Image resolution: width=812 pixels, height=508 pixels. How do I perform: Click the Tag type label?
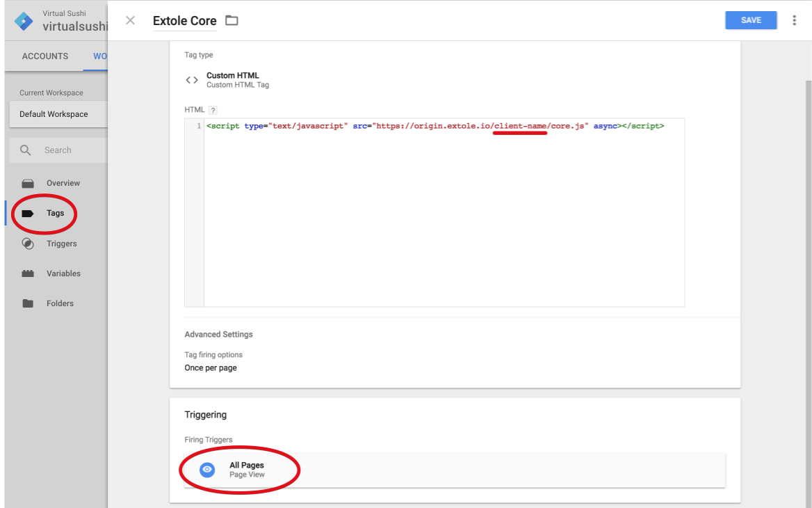198,55
